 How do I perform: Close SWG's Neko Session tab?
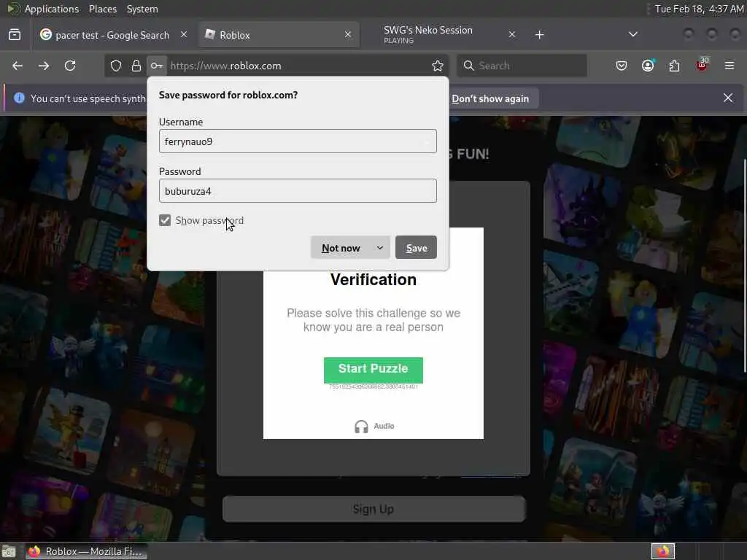point(511,35)
